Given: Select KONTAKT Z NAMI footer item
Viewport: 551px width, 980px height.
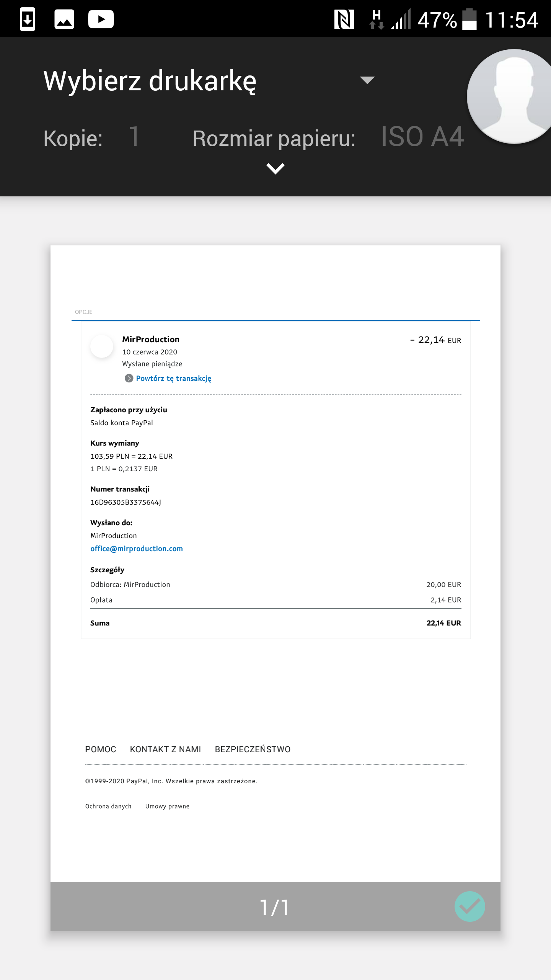Looking at the screenshot, I should click(x=165, y=749).
